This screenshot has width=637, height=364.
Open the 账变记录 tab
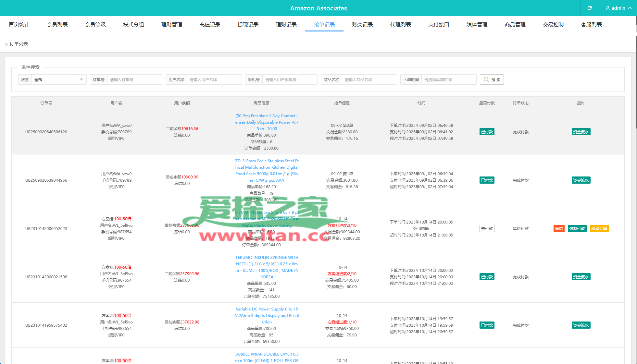click(x=362, y=25)
